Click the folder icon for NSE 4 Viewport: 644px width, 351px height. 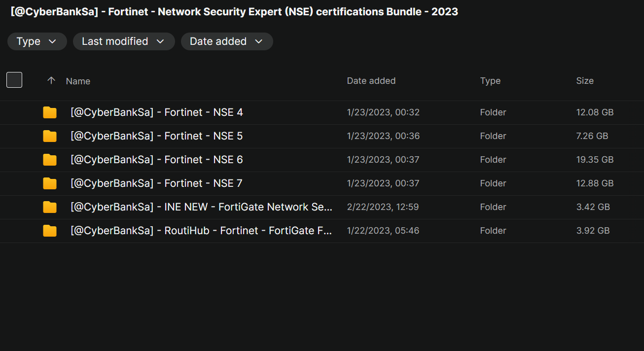(50, 112)
